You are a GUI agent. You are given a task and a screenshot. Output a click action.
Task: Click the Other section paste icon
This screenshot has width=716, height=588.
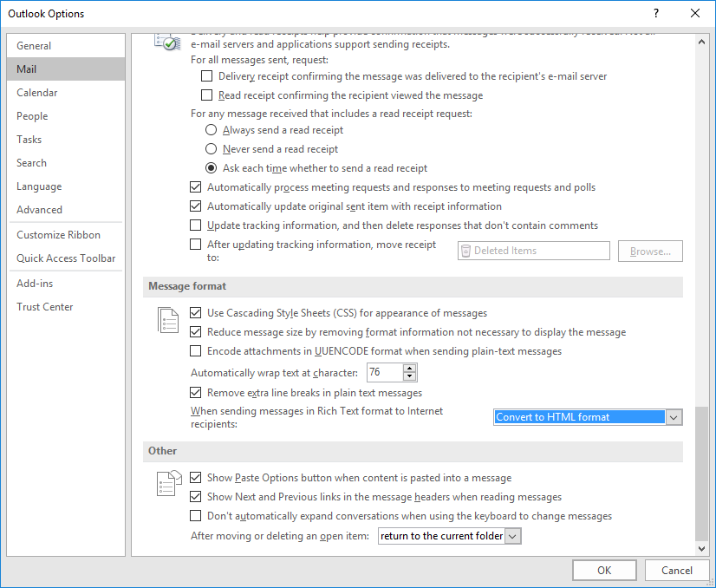coord(169,483)
